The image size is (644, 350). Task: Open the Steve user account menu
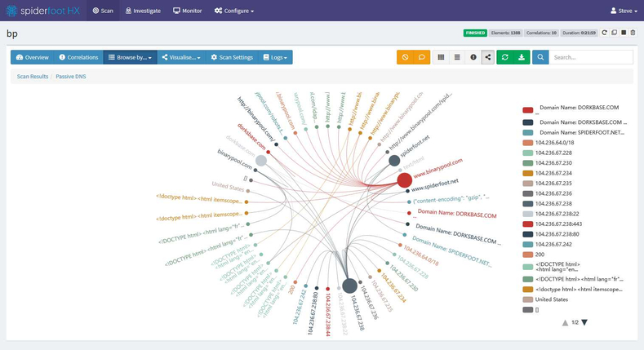[624, 11]
